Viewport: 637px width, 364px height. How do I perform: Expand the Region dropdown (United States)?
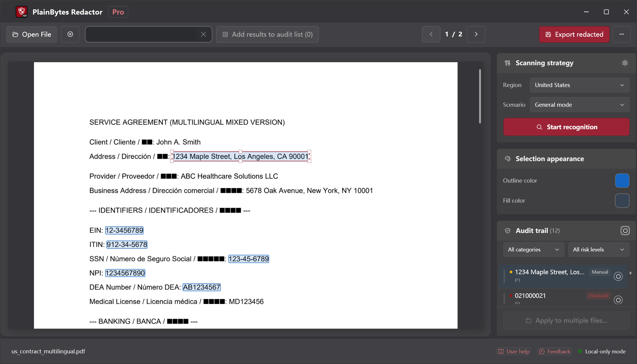coord(579,85)
